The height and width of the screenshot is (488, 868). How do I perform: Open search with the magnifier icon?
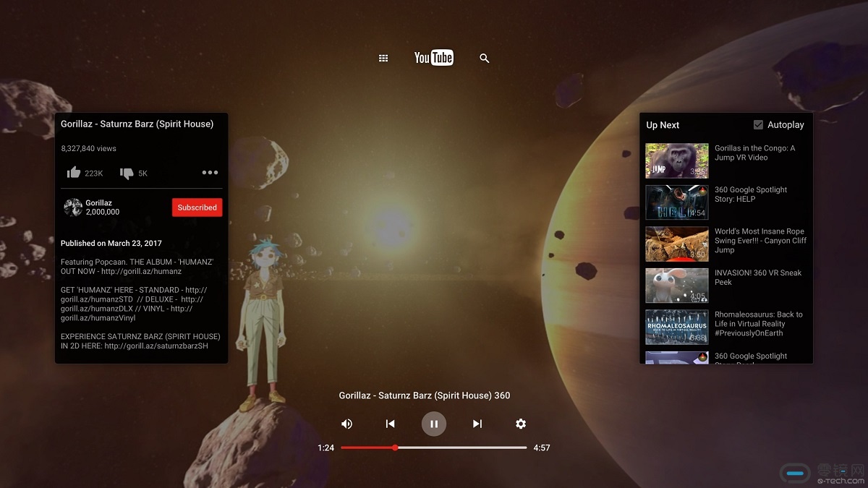point(485,59)
